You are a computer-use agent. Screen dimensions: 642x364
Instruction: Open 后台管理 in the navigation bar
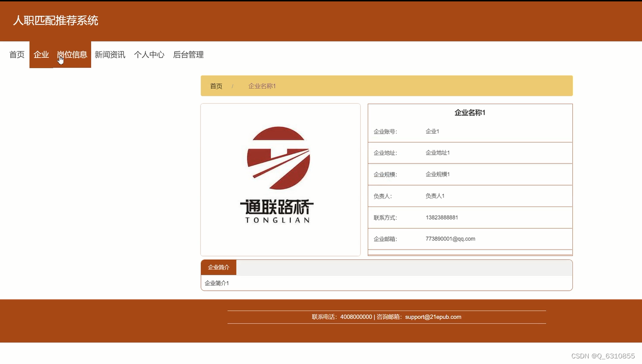pyautogui.click(x=188, y=55)
